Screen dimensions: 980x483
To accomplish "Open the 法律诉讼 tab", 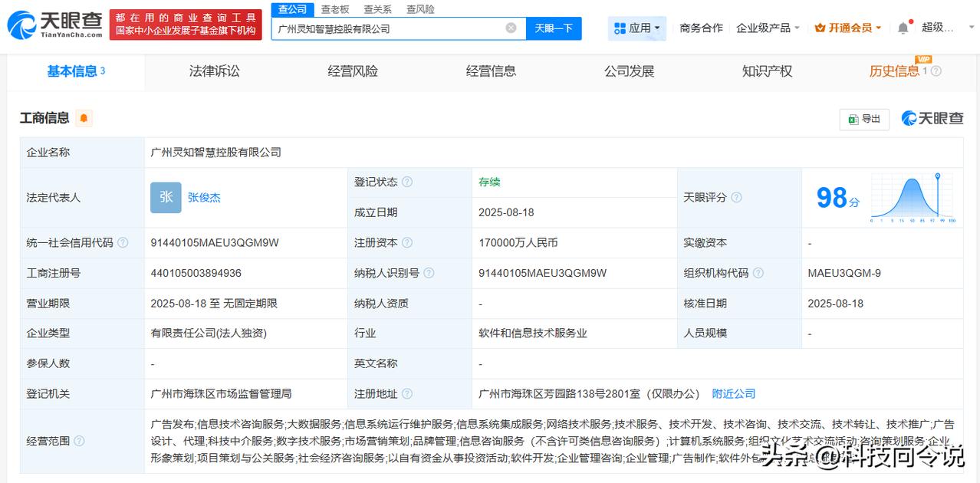I will point(215,71).
